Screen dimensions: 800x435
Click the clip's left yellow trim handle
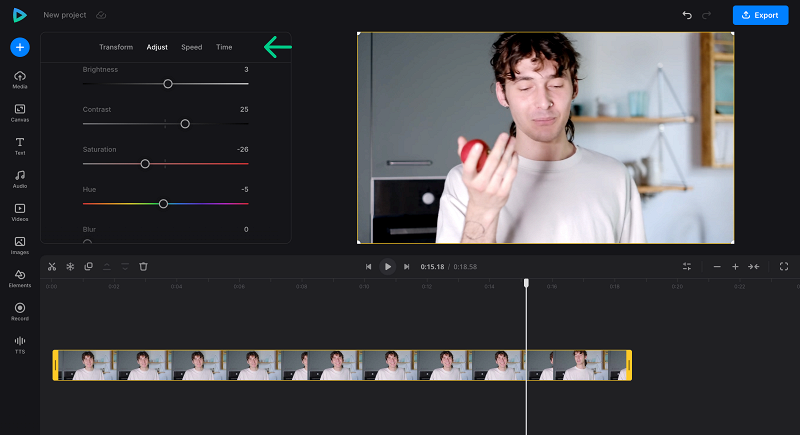click(x=56, y=365)
